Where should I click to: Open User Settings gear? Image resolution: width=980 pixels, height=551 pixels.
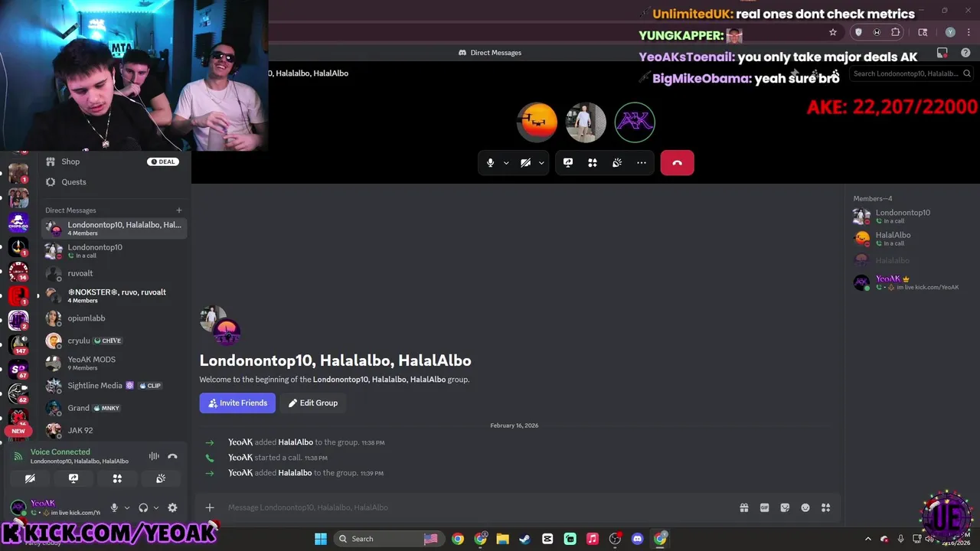coord(172,507)
